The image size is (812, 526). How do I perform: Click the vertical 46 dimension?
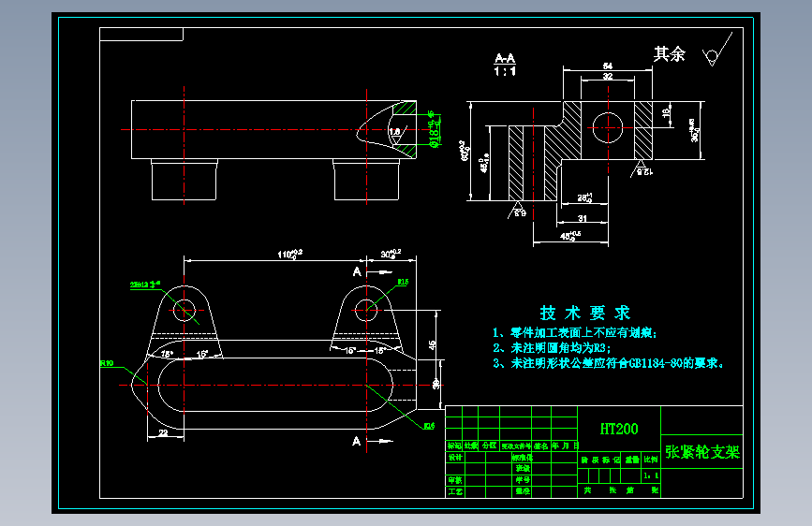tap(433, 344)
